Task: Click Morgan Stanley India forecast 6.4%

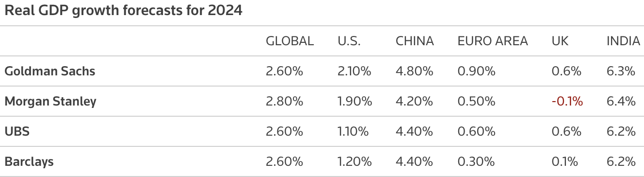Action: coord(621,101)
